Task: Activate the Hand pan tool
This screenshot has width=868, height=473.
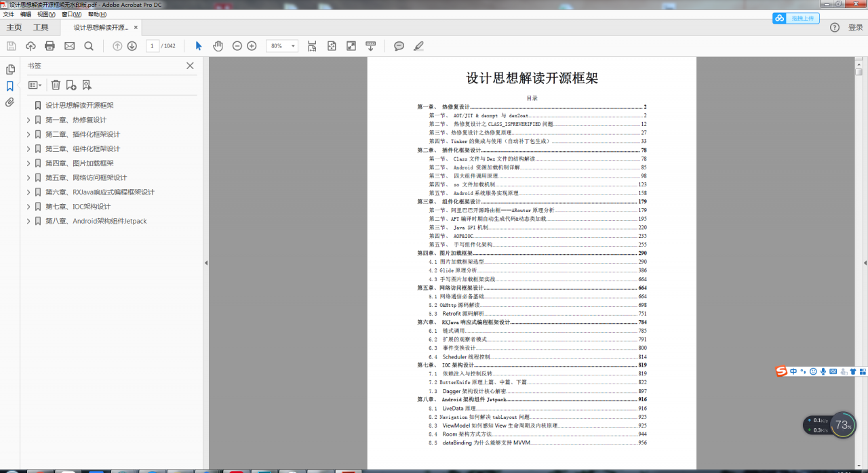Action: 218,46
